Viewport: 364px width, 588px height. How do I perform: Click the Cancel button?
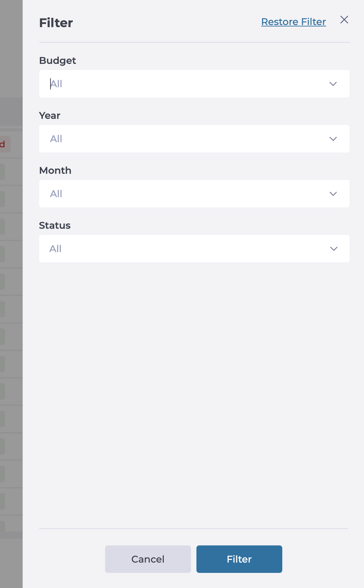click(x=148, y=559)
